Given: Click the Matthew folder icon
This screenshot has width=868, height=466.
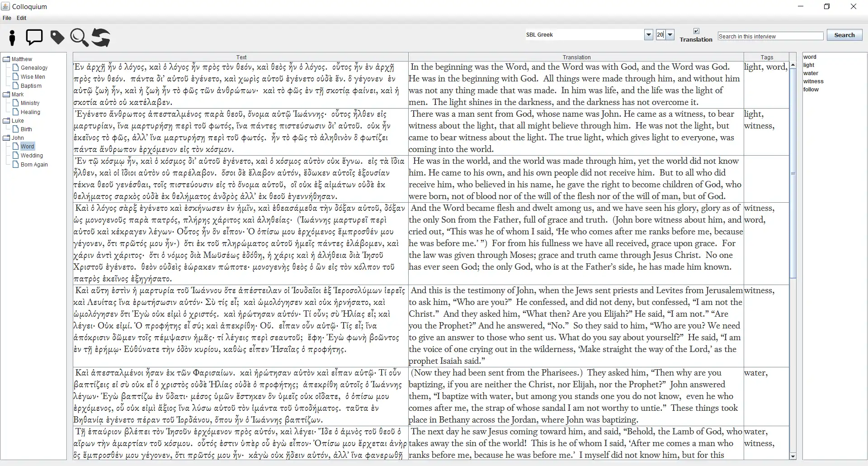Looking at the screenshot, I should tap(6, 59).
